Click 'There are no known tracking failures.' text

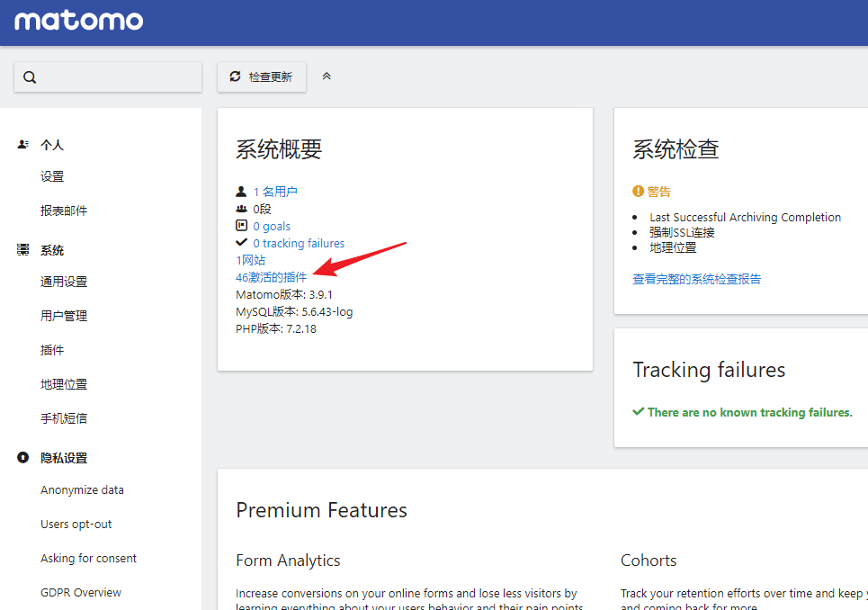click(750, 412)
